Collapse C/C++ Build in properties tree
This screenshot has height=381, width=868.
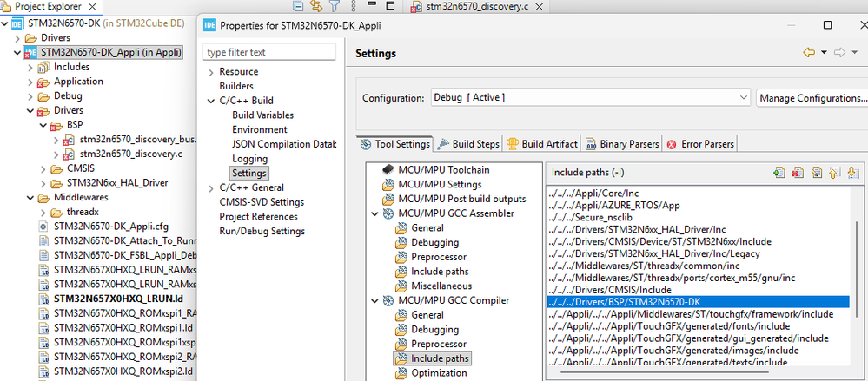point(211,102)
